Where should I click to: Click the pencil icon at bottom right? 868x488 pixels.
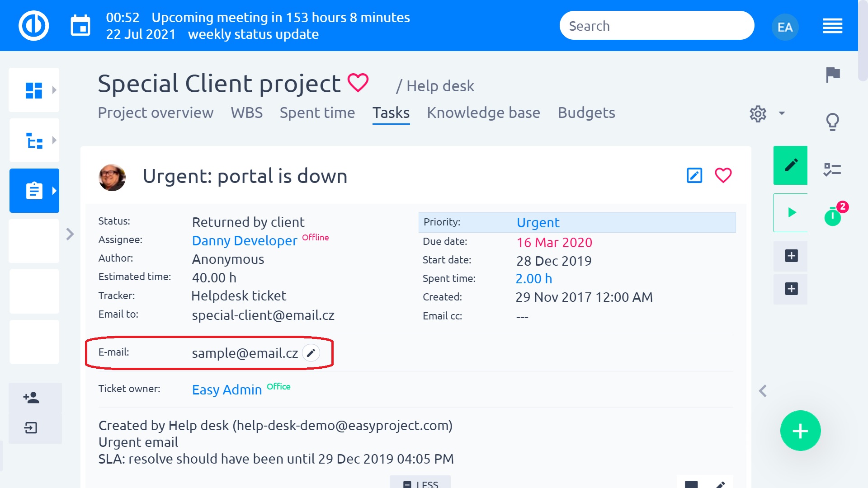pyautogui.click(x=721, y=484)
